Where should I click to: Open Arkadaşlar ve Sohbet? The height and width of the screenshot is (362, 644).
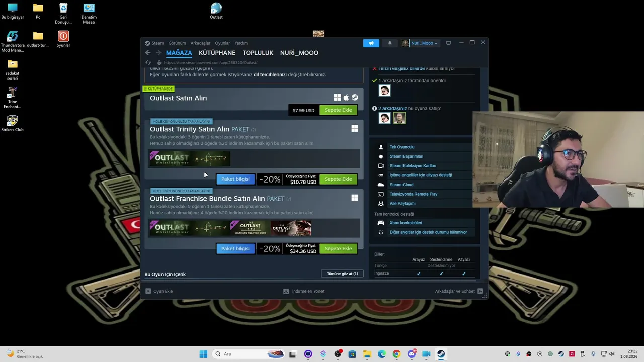pos(459,291)
